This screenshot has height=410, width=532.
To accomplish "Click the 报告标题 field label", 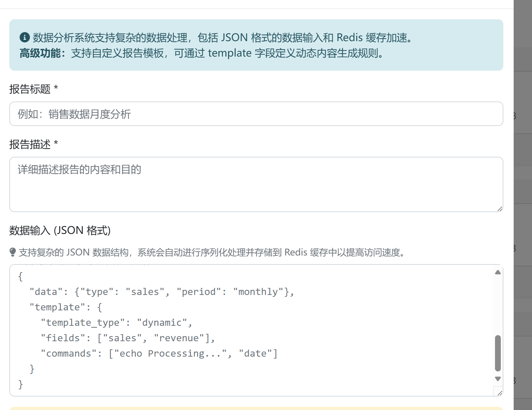I will pyautogui.click(x=30, y=89).
